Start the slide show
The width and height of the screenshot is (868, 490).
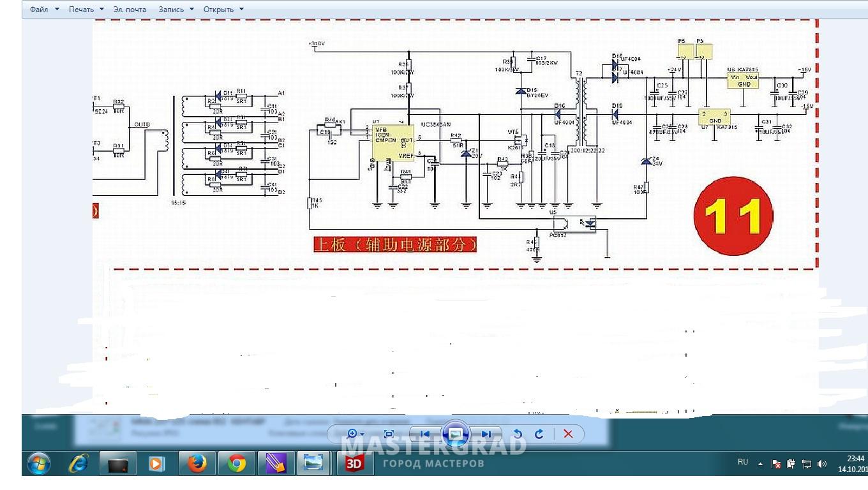456,434
